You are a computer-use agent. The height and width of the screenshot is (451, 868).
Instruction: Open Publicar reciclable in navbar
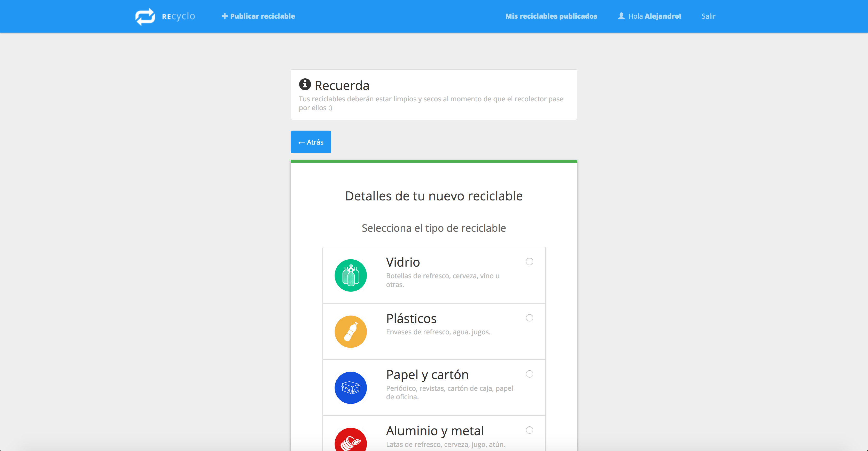[x=262, y=16]
